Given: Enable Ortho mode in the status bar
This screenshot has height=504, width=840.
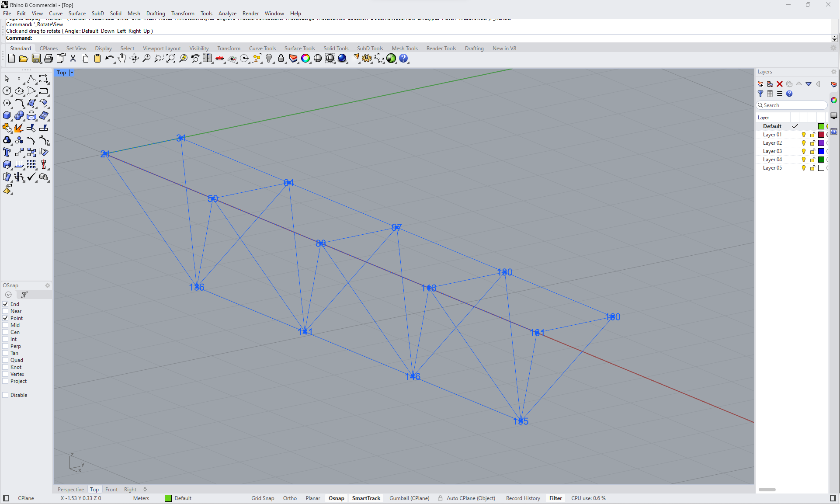Looking at the screenshot, I should [x=290, y=498].
